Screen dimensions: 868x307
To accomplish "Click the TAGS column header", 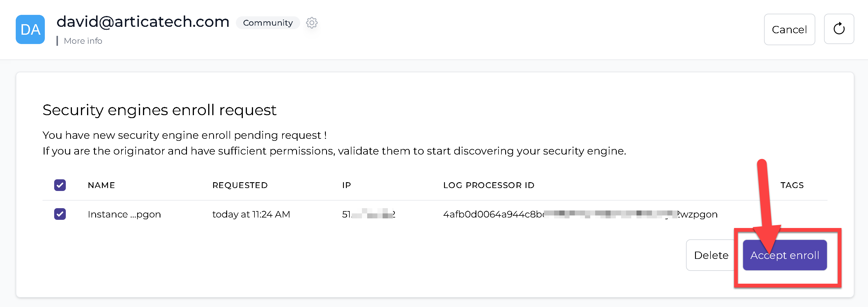I will pos(792,185).
